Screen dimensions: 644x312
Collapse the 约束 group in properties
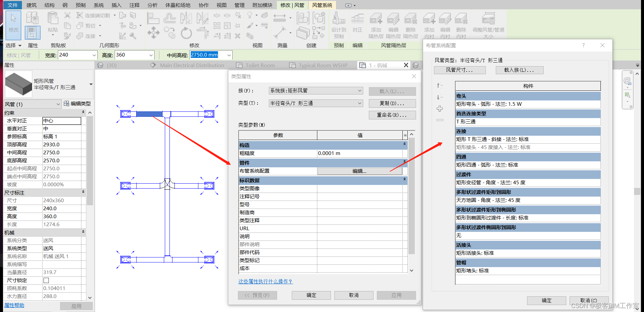tap(83, 112)
